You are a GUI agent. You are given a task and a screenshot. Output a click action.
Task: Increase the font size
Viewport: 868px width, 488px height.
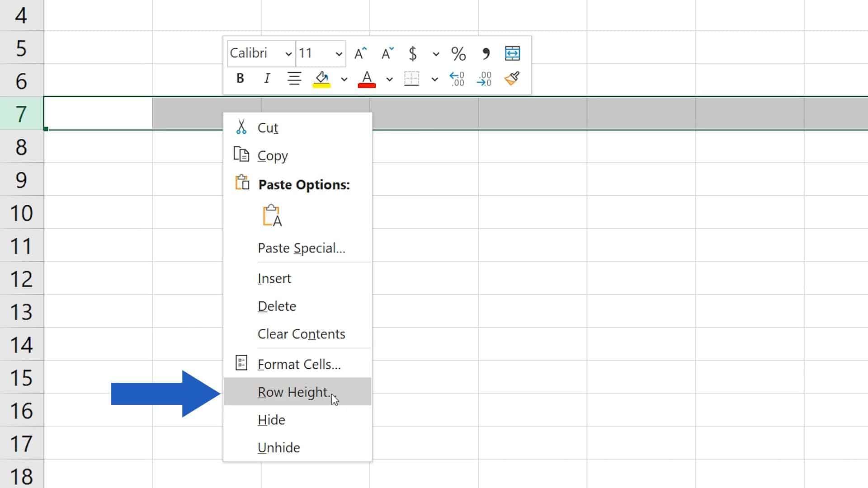pos(359,52)
